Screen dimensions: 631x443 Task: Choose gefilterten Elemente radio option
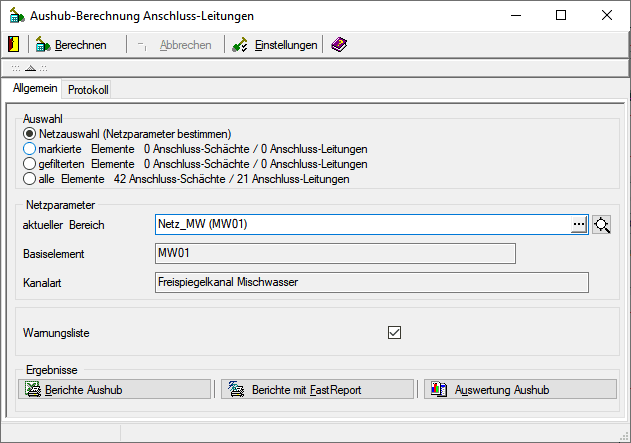pos(30,164)
